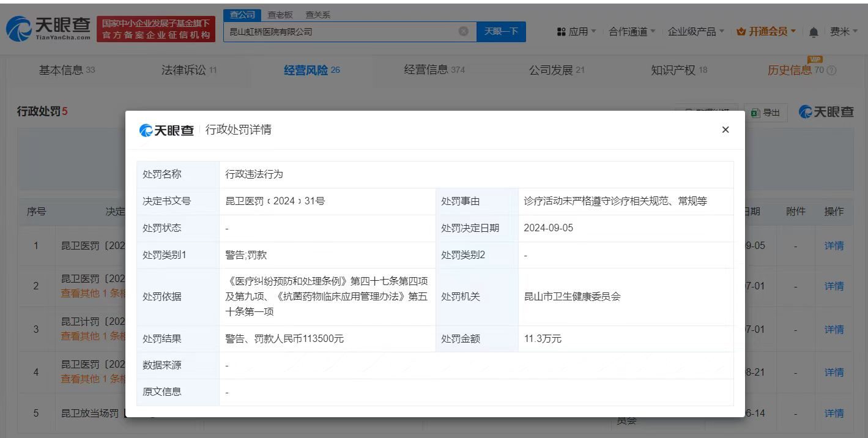Viewport: 868px width, 438px height.
Task: Open 详情 link of row 1
Action: point(834,245)
